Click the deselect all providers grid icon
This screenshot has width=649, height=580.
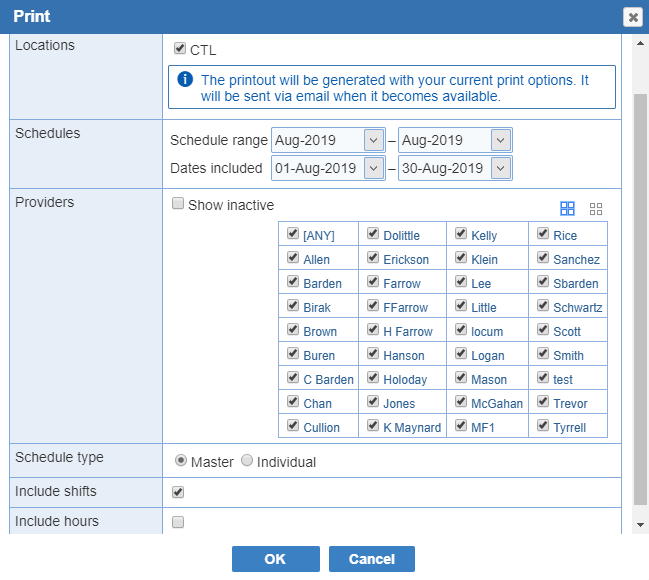(596, 209)
